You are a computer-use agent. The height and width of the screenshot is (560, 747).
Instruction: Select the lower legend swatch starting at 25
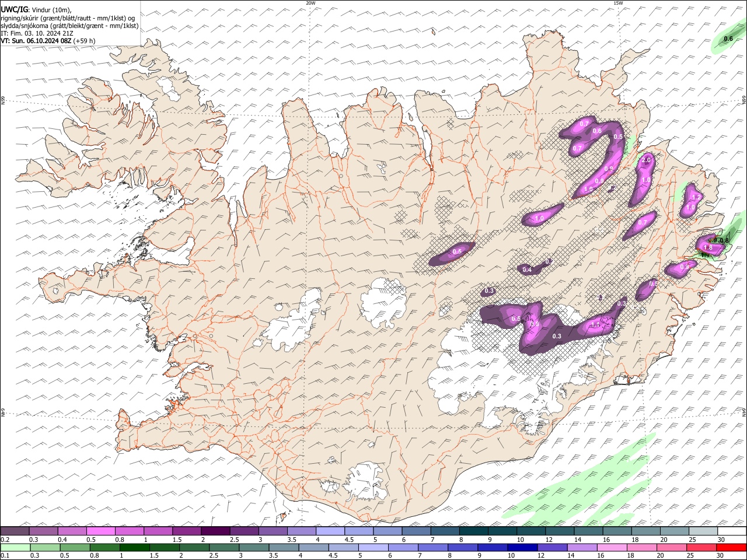[x=700, y=547]
